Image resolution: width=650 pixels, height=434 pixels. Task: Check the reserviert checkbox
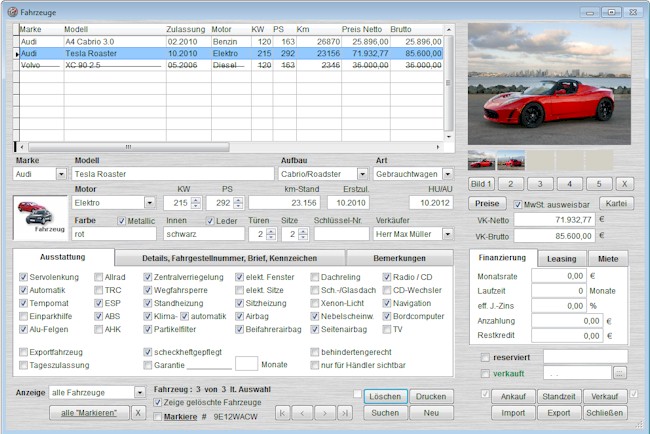pos(487,357)
